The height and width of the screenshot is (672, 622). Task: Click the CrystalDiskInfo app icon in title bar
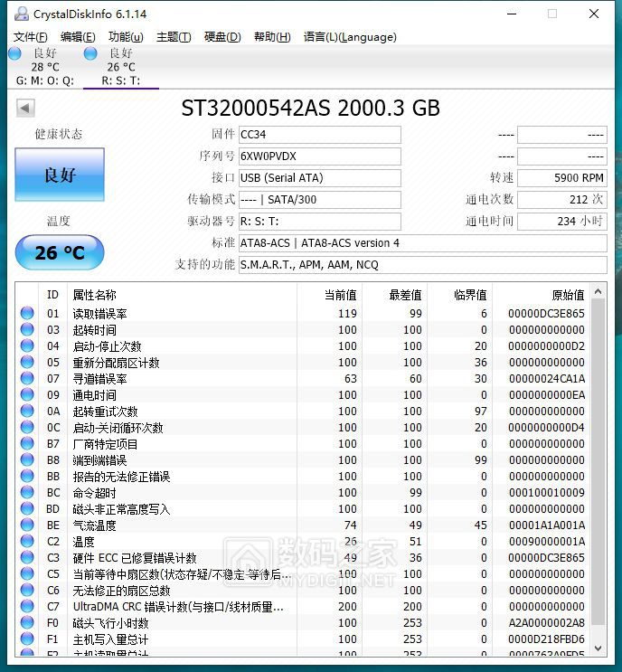(21, 14)
